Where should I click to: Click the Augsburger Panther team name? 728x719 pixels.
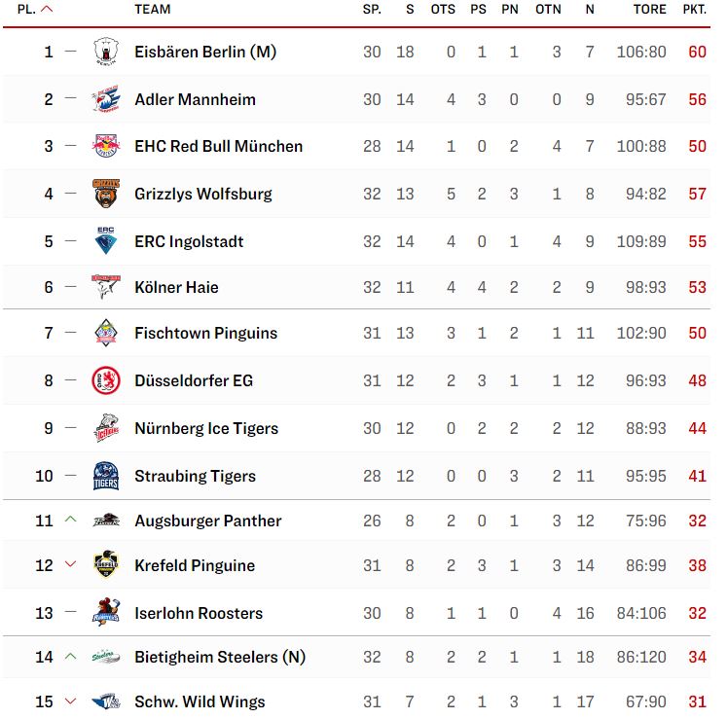(208, 521)
